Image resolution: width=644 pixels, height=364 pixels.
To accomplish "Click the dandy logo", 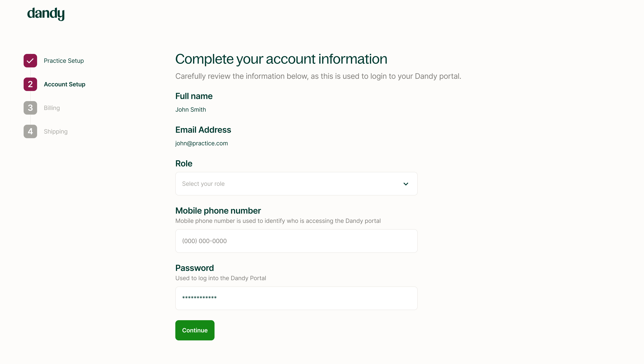I will 46,13.
